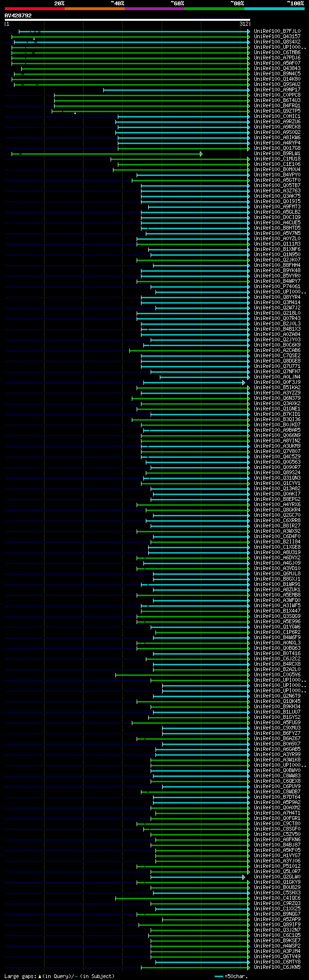
Task: Select the UniRef100_P51012 label
Action: coord(277,866)
